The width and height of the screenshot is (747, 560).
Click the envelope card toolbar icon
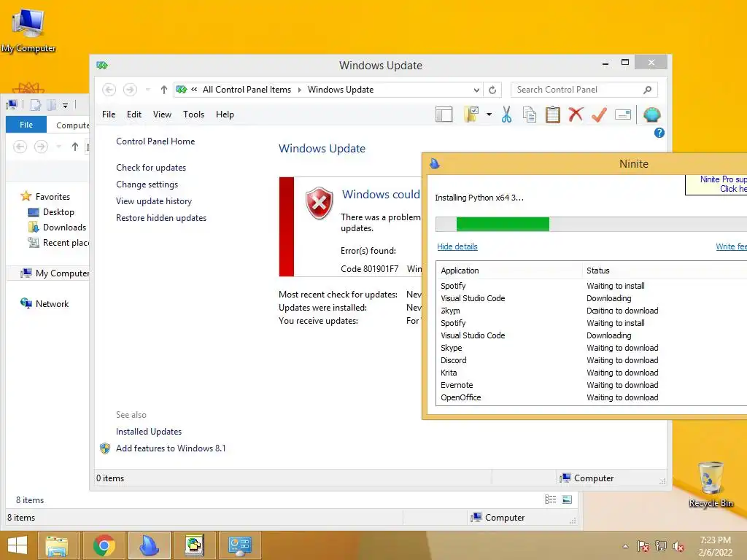click(623, 114)
